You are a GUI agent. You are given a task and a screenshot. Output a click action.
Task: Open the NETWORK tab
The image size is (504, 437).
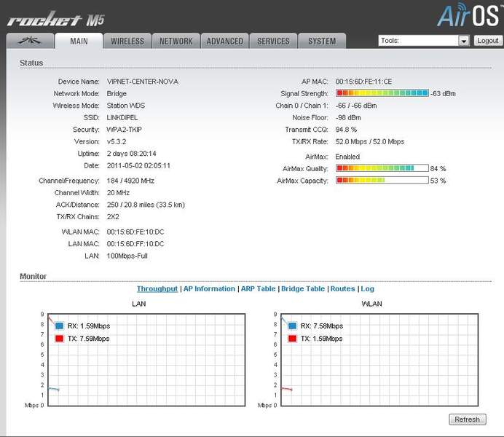point(176,41)
